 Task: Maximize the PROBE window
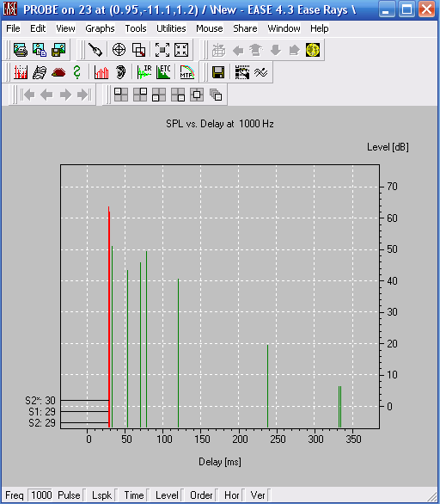[x=406, y=9]
